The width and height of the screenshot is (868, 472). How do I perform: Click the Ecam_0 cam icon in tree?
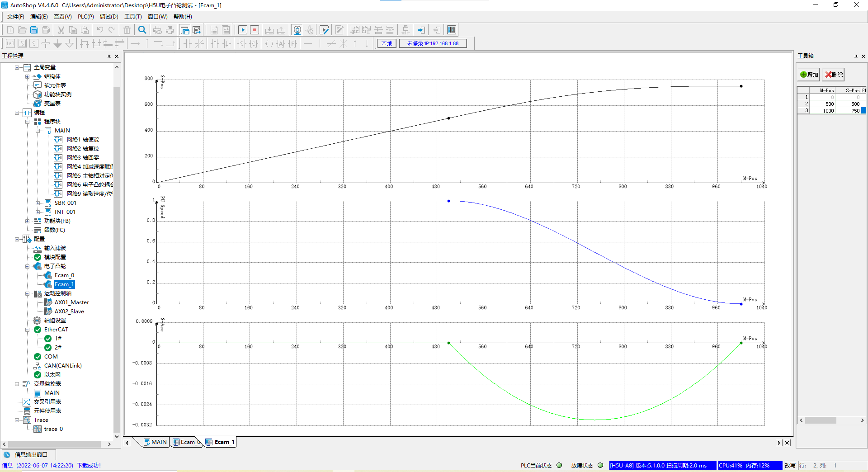(48, 275)
